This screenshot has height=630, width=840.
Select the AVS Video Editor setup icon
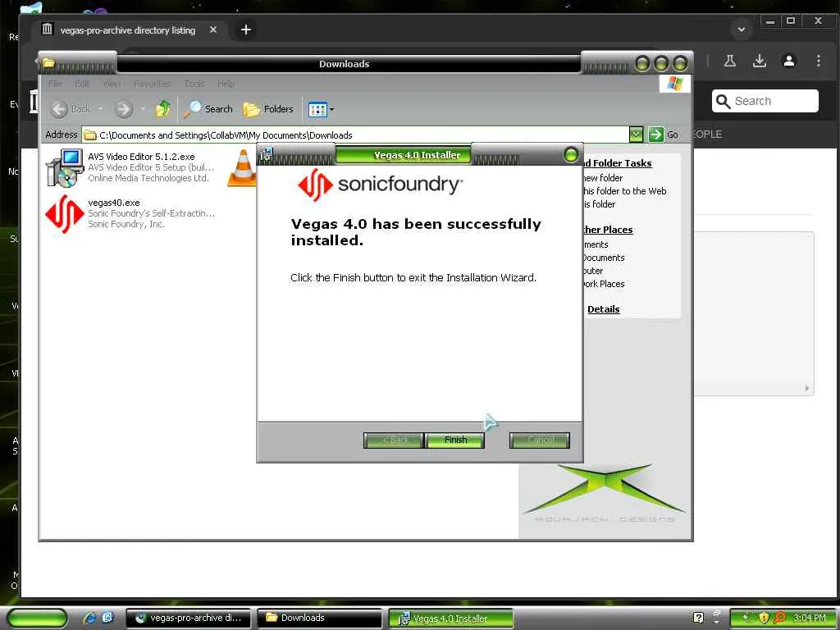pyautogui.click(x=64, y=167)
